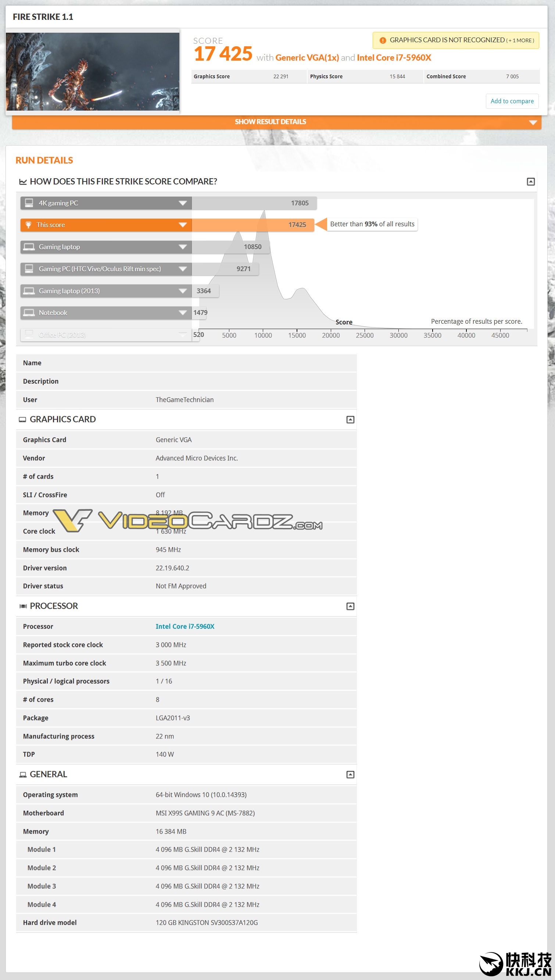Click the vendor Advanced Micro Devices Inc.
Screen dimensions: 555x980
coord(197,458)
